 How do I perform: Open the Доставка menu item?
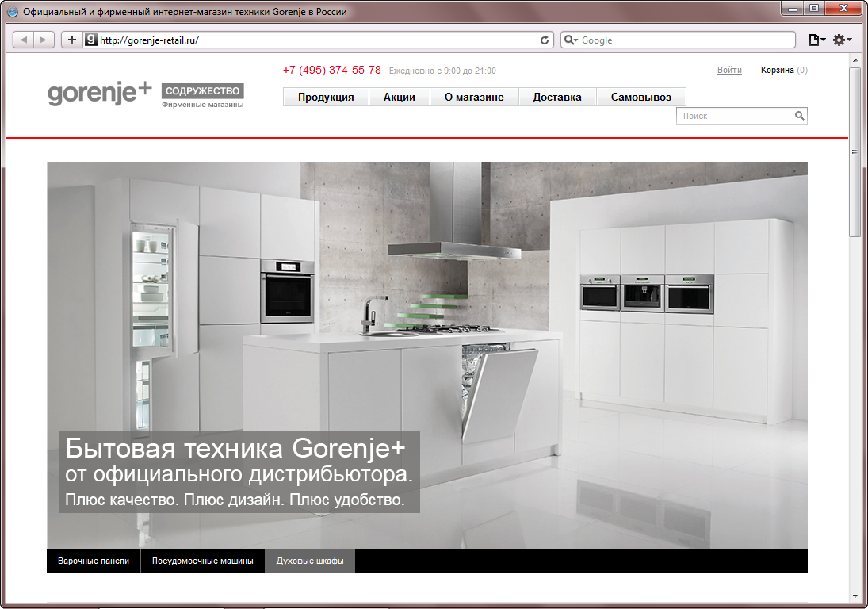(557, 97)
